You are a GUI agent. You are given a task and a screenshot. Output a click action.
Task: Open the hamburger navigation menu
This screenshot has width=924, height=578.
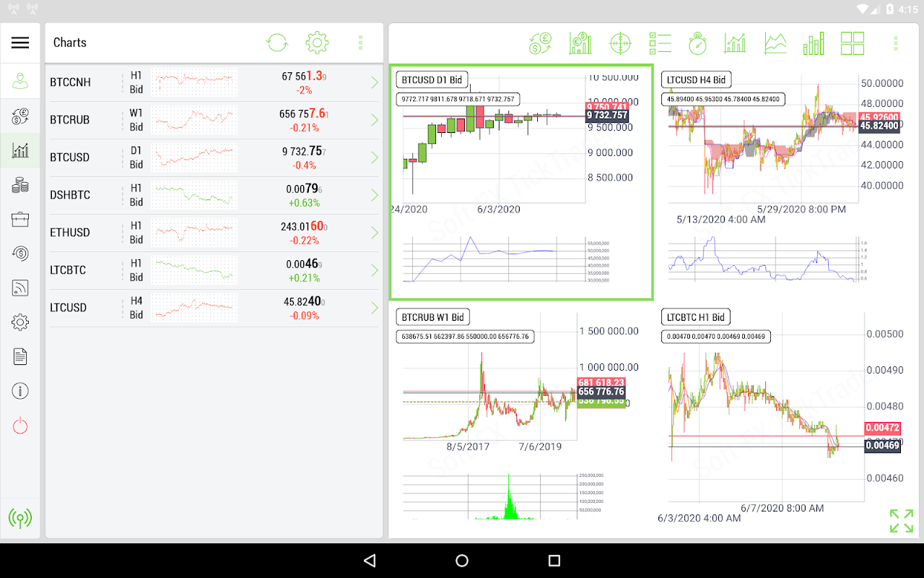coord(20,43)
